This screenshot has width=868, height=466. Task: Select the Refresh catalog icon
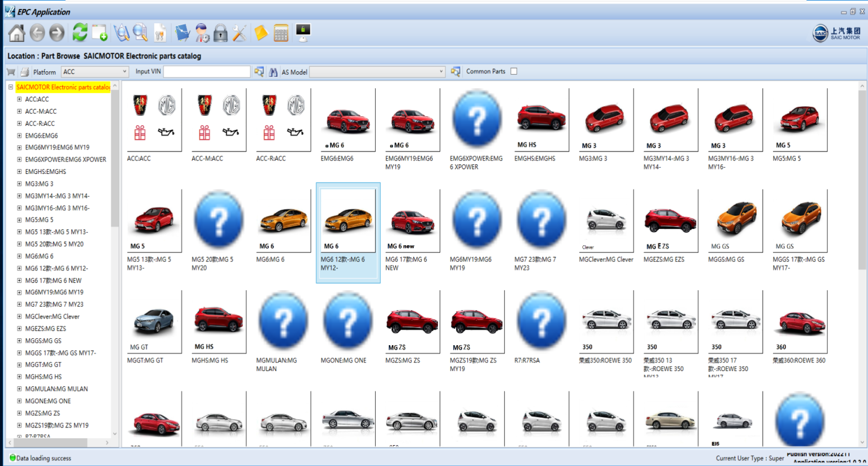tap(79, 33)
